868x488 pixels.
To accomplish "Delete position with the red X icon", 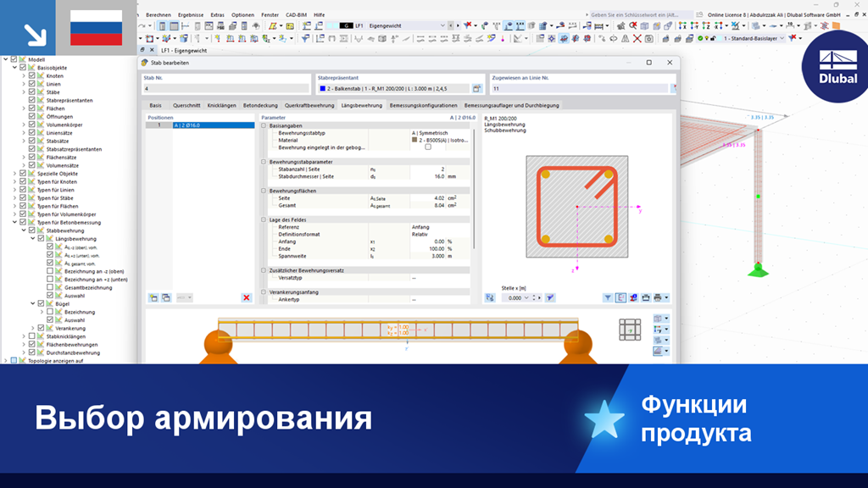I will (x=247, y=297).
